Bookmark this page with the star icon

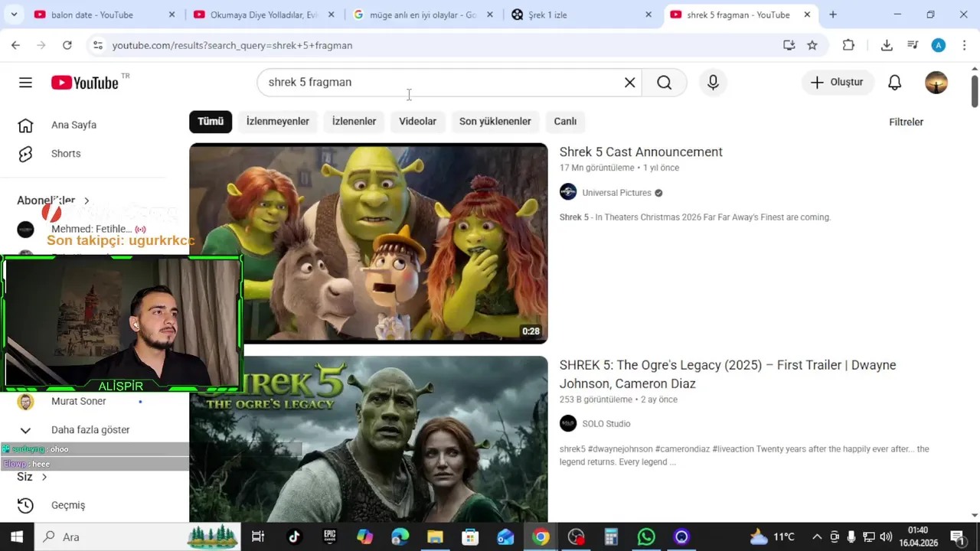coord(812,45)
